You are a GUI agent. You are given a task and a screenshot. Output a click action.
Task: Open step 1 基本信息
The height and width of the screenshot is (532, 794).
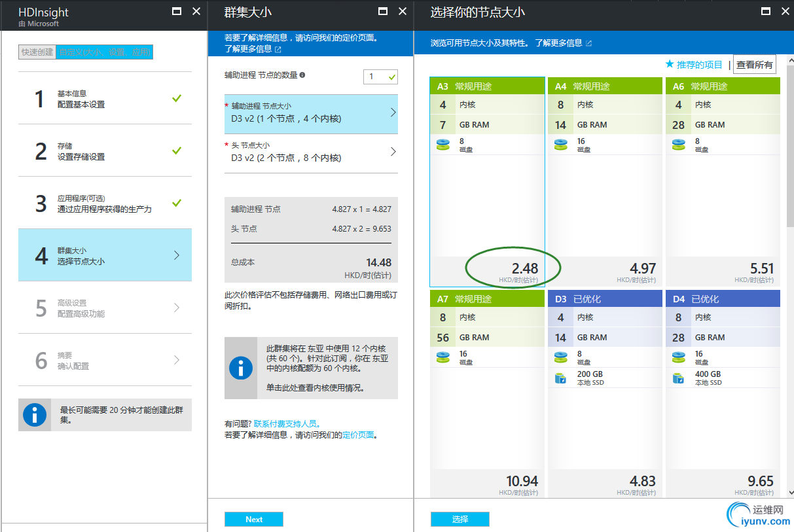pyautogui.click(x=105, y=98)
